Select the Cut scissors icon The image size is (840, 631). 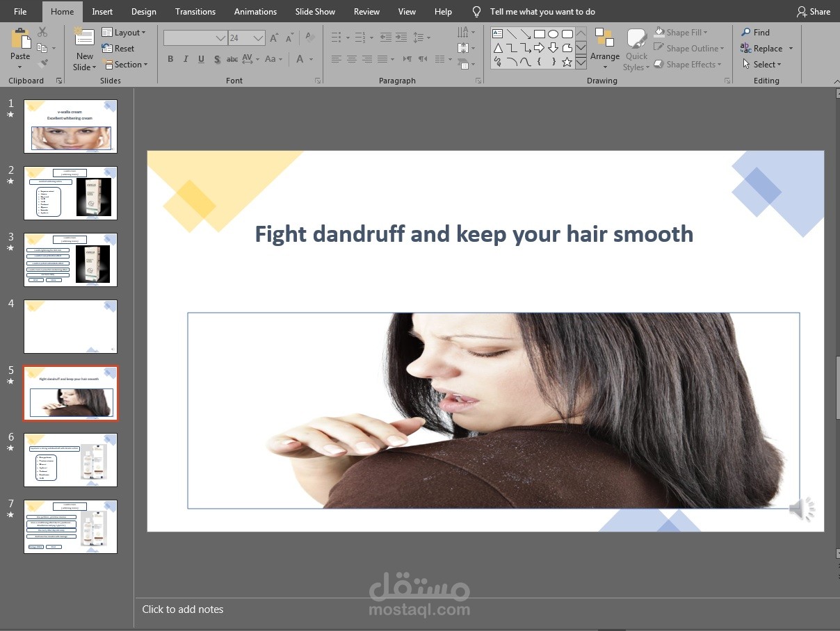coord(42,32)
